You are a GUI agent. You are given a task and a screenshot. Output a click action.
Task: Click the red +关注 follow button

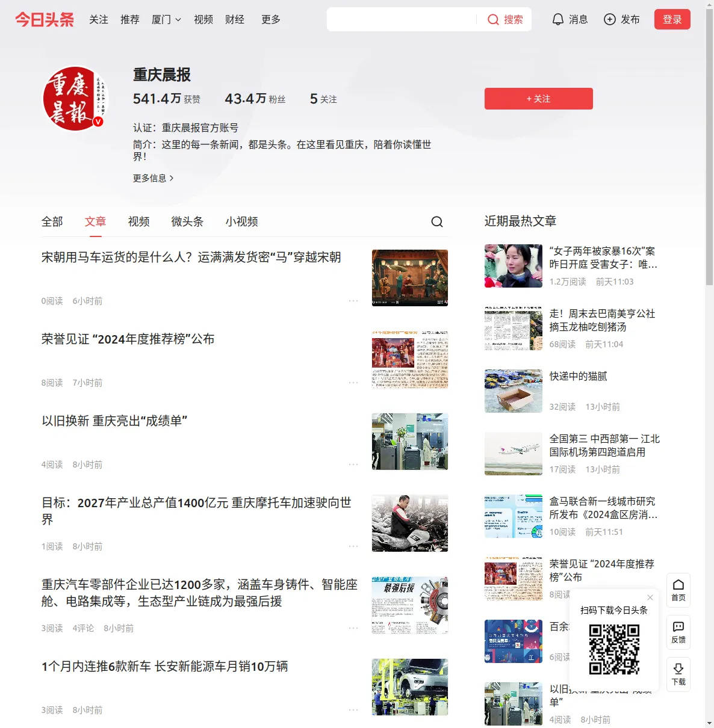[539, 99]
